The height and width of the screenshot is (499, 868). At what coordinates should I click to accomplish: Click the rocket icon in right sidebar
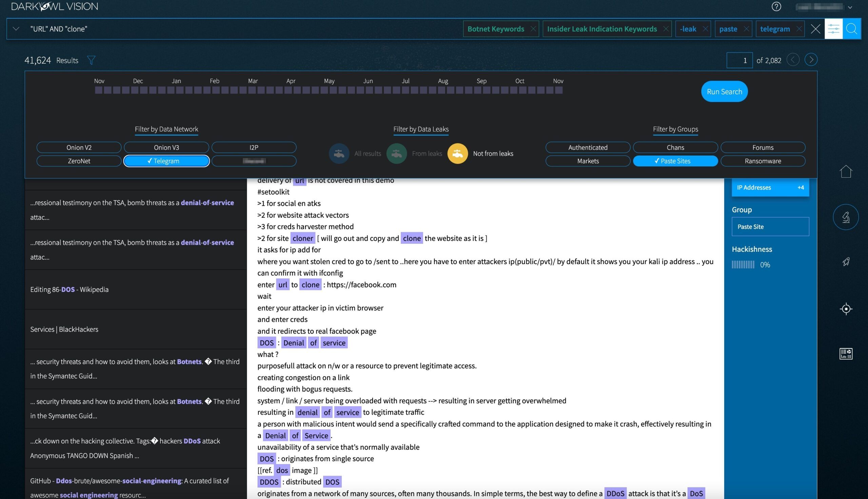click(846, 261)
